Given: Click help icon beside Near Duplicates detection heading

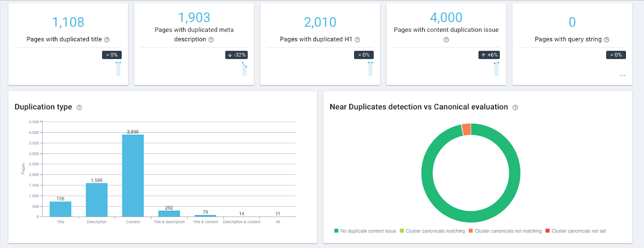Looking at the screenshot, I should click(515, 107).
